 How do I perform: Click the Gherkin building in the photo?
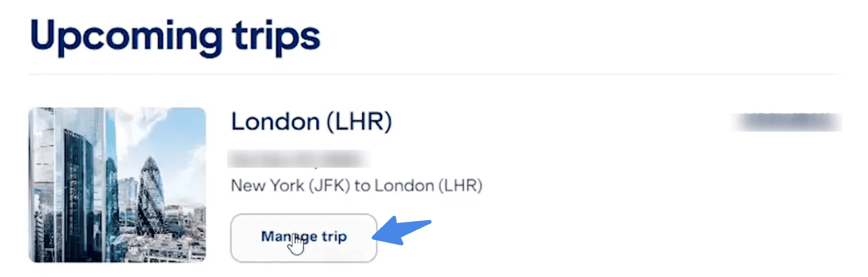coord(151,195)
